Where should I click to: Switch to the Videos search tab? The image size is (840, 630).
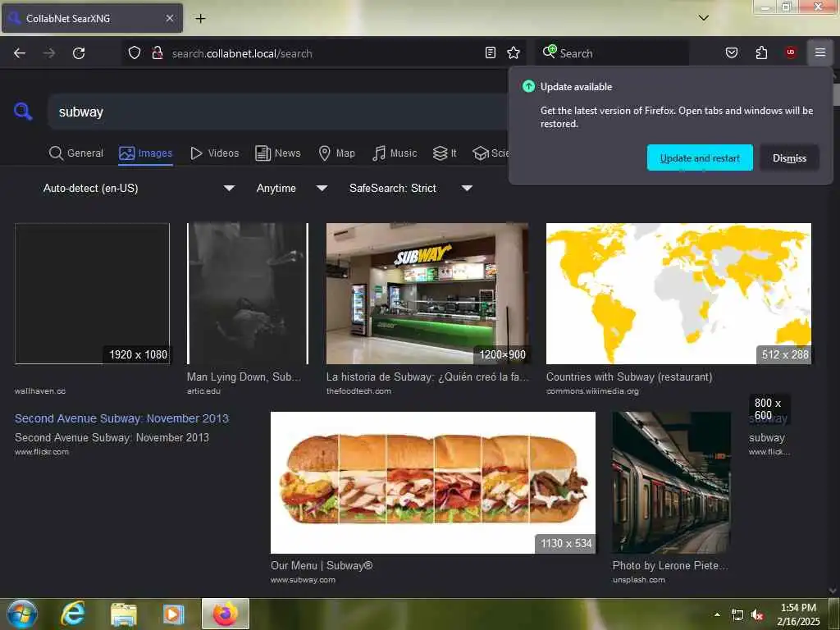pyautogui.click(x=215, y=153)
